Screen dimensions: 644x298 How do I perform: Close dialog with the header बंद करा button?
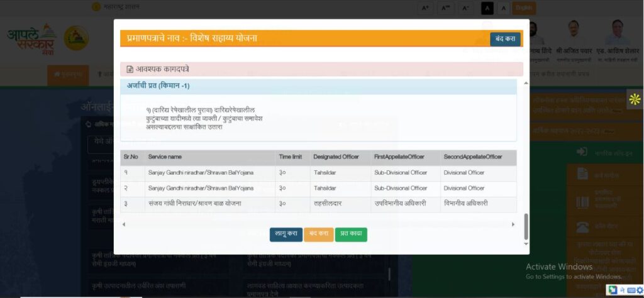tap(505, 39)
